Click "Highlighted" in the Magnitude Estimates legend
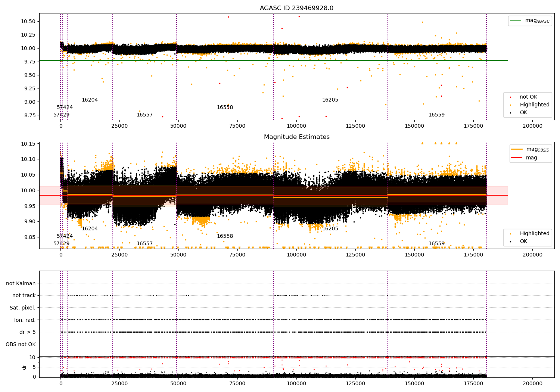 pyautogui.click(x=530, y=234)
